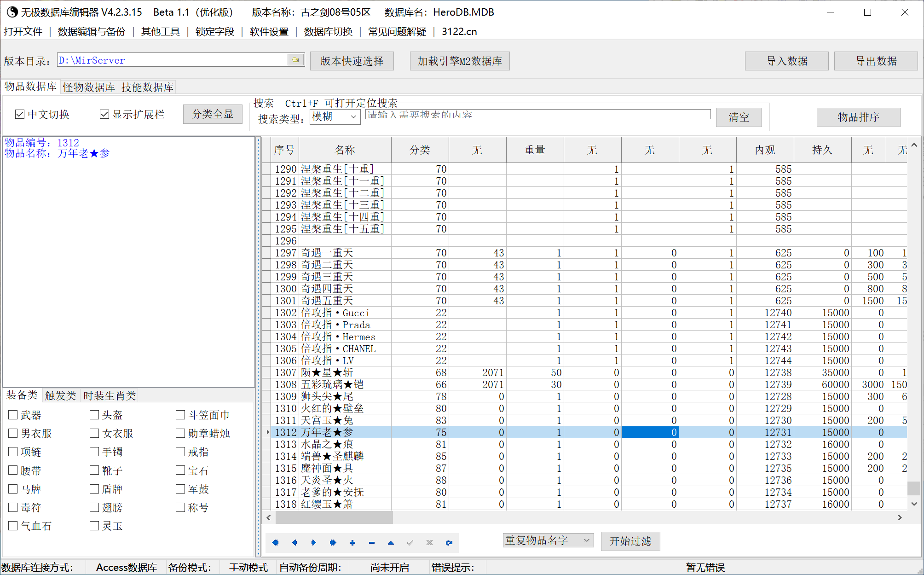Click the 3122.cn menu link
The height and width of the screenshot is (575, 924).
[x=459, y=31]
